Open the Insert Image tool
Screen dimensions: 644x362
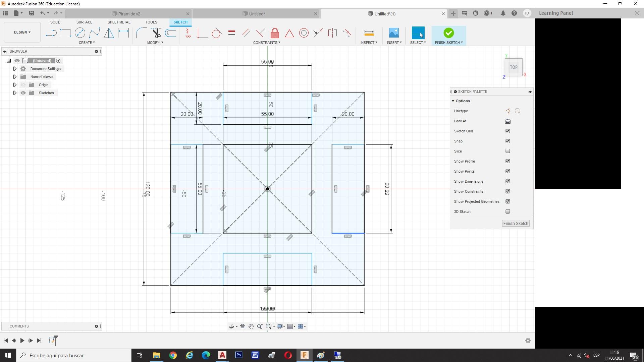394,33
